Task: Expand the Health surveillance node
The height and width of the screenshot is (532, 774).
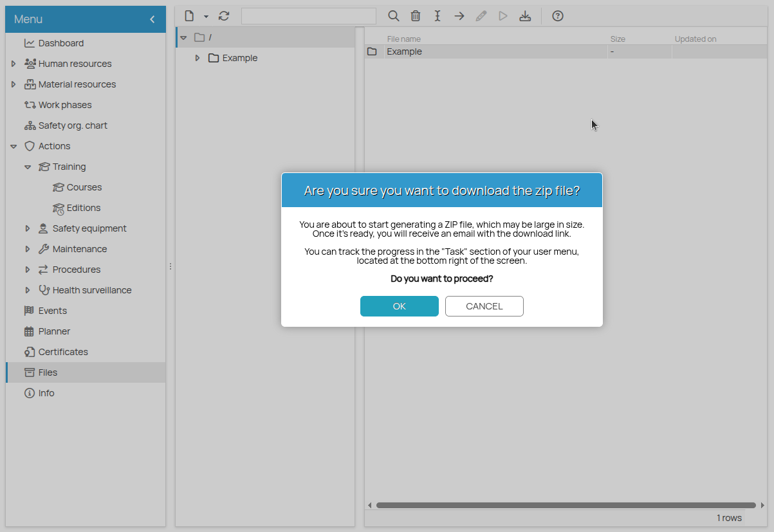Action: click(28, 290)
